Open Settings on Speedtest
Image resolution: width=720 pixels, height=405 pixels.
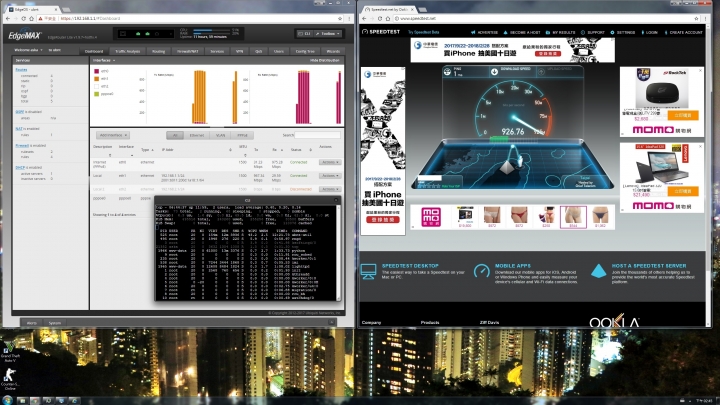(623, 33)
